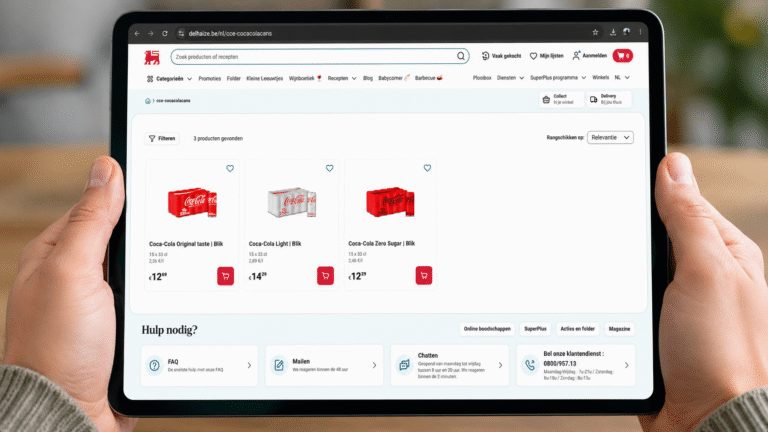Image resolution: width=768 pixels, height=432 pixels.
Task: Add Coca-Cola Original taste to cart
Action: 225,276
